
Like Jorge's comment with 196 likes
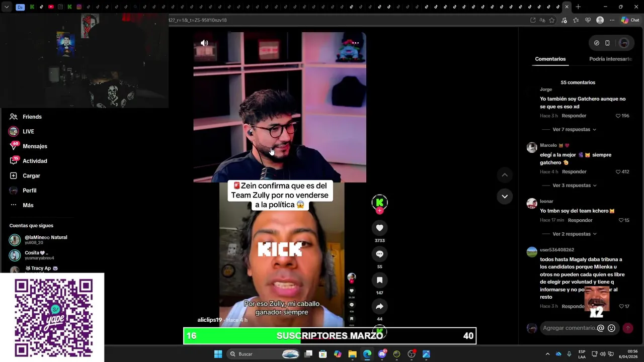[x=618, y=116]
